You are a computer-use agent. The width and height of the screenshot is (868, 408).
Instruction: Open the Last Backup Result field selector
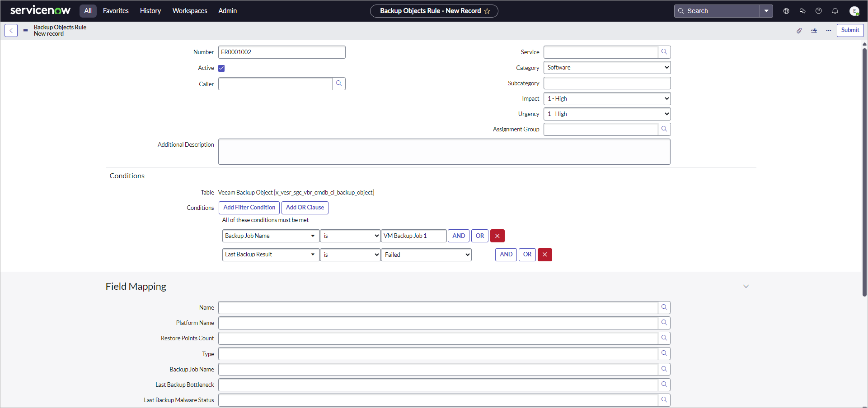[x=271, y=255]
